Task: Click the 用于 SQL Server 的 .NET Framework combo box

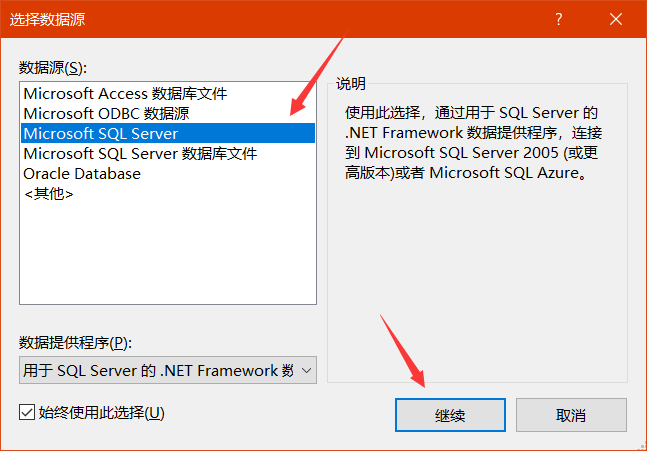Action: pos(168,370)
